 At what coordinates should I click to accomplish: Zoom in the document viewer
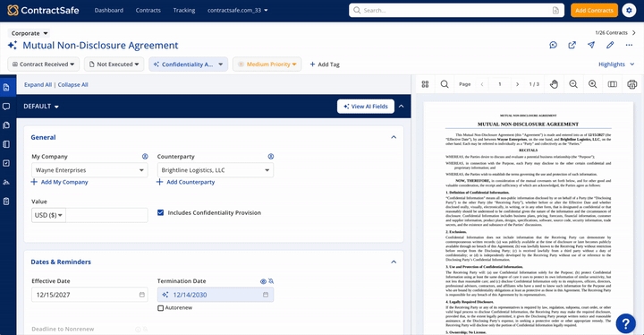pos(593,84)
